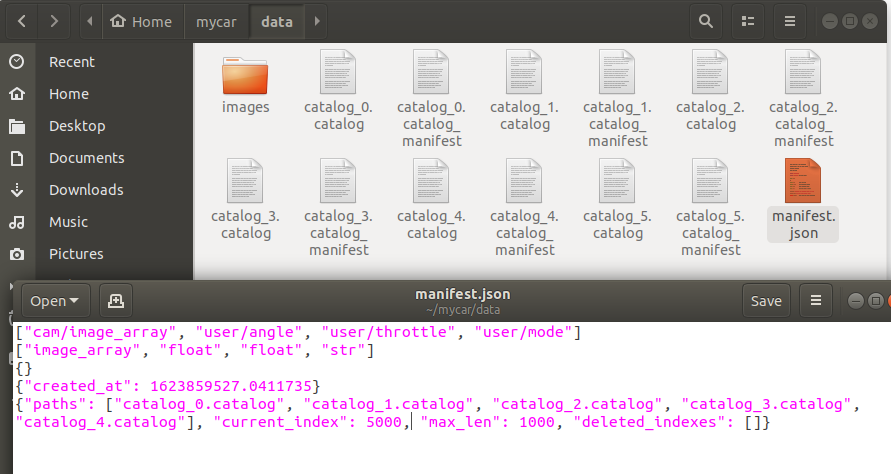Select the catalog_5.catalog file
The width and height of the screenshot is (891, 474).
point(617,200)
